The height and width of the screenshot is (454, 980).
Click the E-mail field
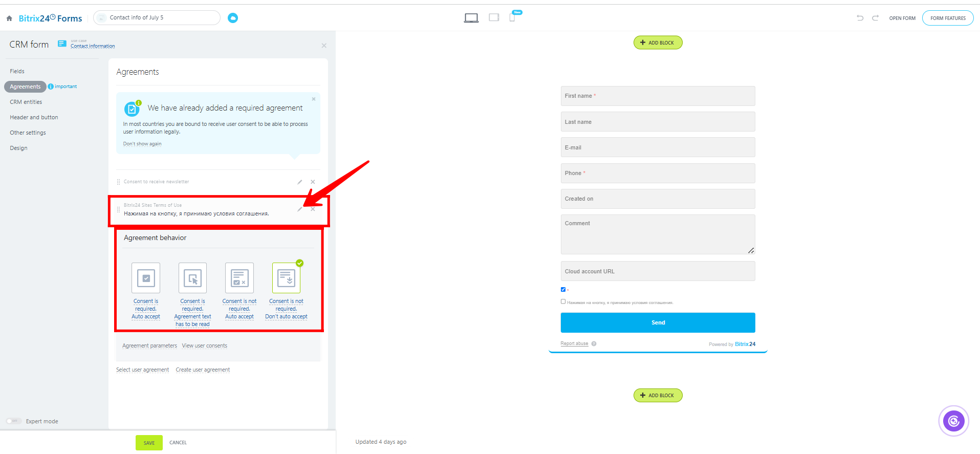[658, 147]
